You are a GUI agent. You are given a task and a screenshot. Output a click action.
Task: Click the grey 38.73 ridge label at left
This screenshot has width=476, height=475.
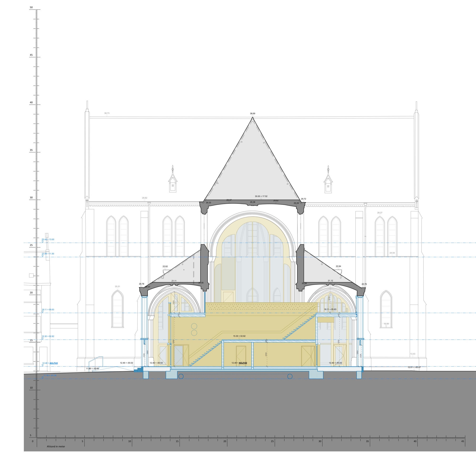point(107,113)
